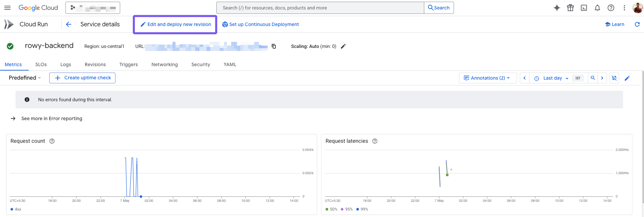Click Create uptime check
Screen dimensions: 644x217
coord(82,78)
